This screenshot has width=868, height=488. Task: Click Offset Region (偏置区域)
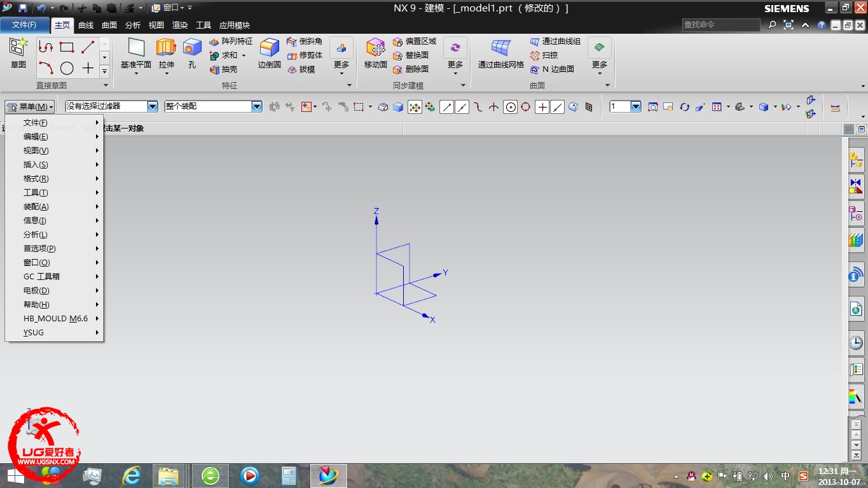point(415,41)
